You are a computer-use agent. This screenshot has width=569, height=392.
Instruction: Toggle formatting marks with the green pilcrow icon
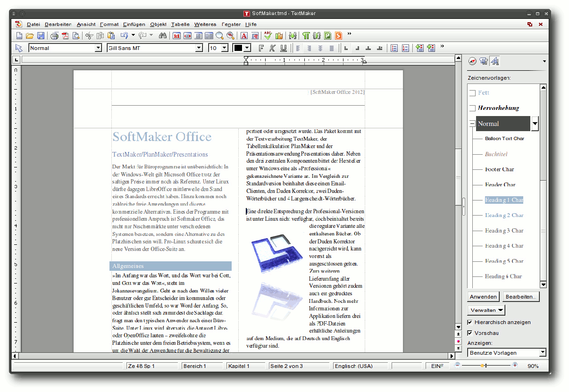[x=306, y=35]
